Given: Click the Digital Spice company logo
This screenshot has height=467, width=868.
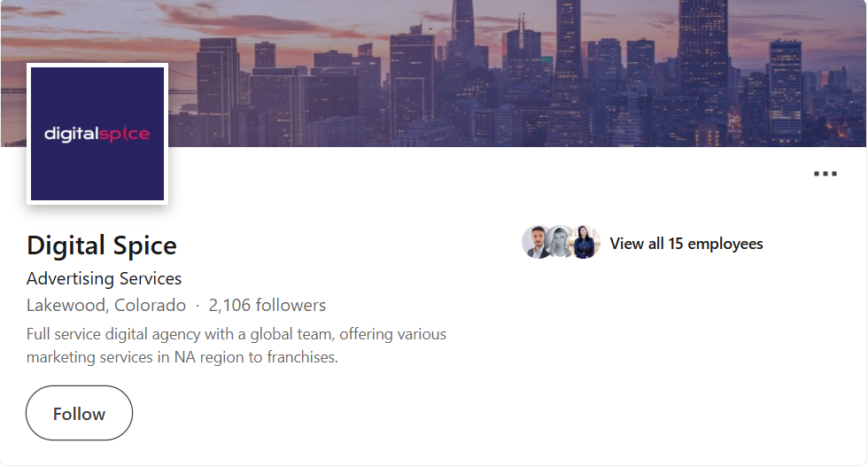Looking at the screenshot, I should point(97,134).
